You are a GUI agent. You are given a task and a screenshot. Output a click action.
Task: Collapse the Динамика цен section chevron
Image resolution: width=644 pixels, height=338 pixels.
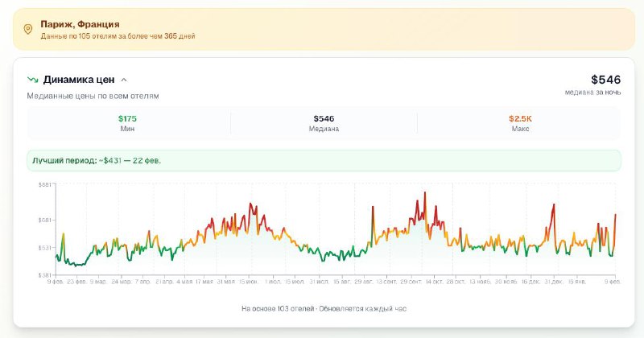123,80
